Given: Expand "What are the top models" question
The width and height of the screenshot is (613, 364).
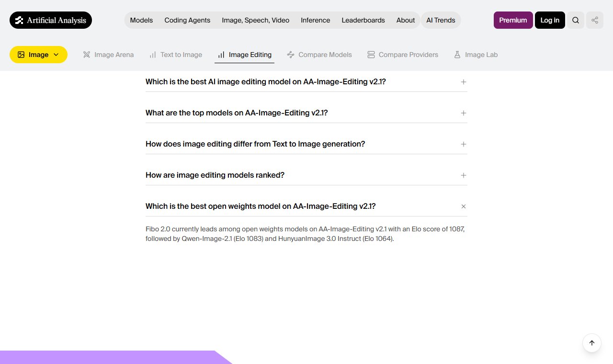Looking at the screenshot, I should [306, 113].
